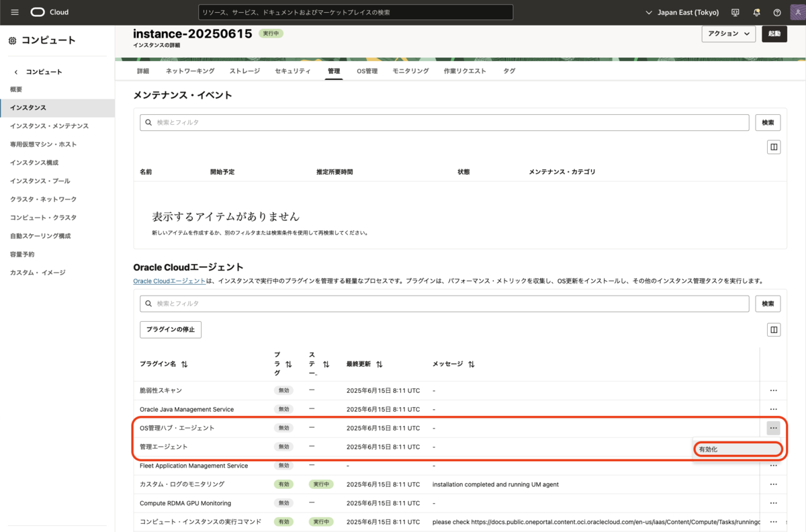Go back using the コンピュート chevron
The width and height of the screenshot is (806, 532).
(16, 72)
